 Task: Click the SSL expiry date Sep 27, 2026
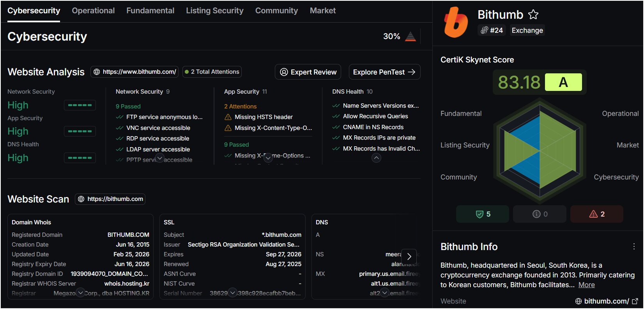pos(283,254)
